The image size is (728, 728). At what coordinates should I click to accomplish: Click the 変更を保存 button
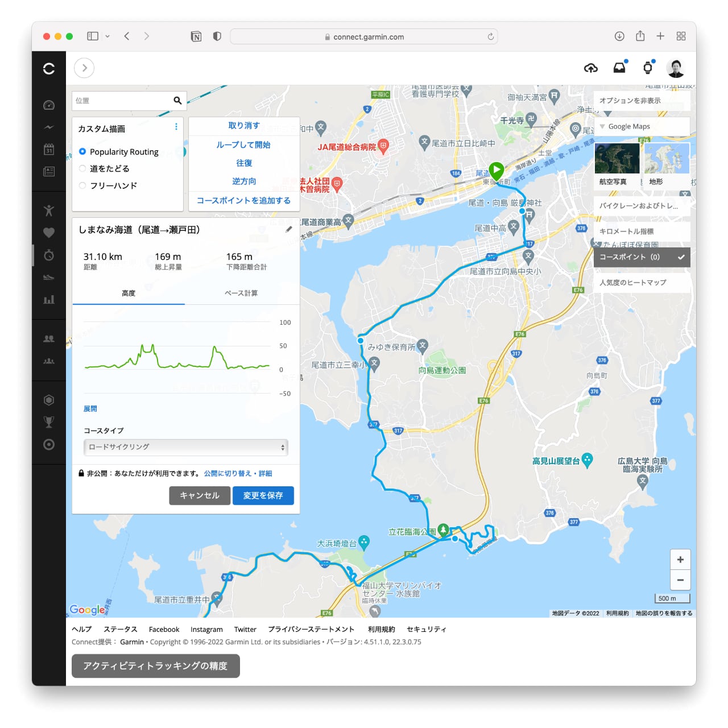tap(263, 495)
